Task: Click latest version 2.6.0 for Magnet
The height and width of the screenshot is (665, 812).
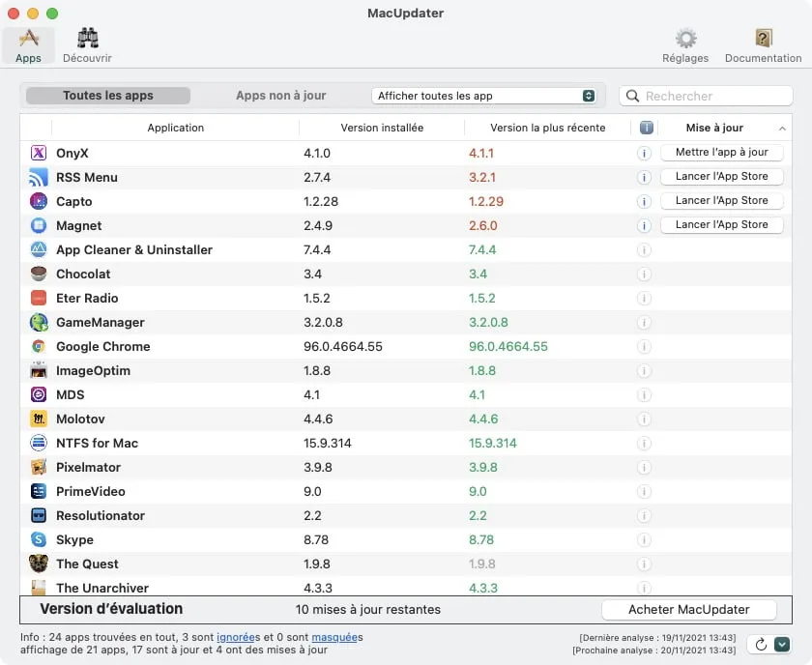Action: coord(482,226)
